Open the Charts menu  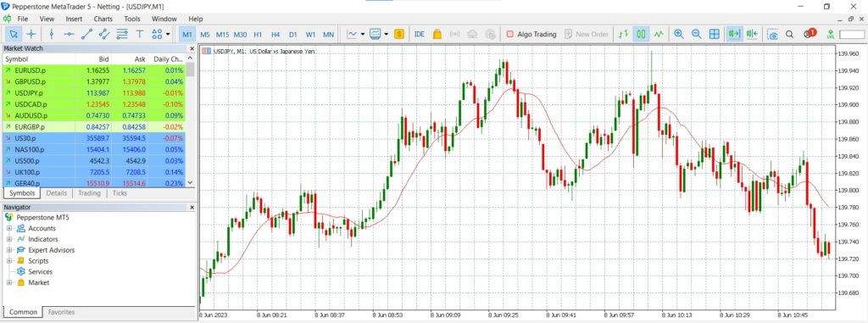(x=103, y=19)
